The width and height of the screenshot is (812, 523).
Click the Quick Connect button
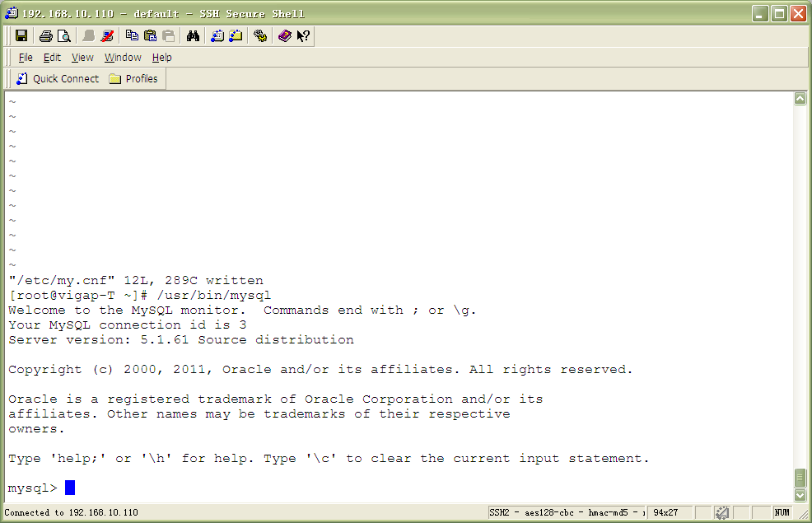[58, 79]
